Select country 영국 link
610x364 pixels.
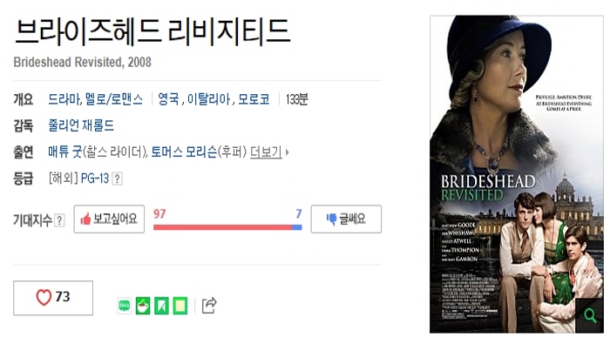pyautogui.click(x=168, y=99)
